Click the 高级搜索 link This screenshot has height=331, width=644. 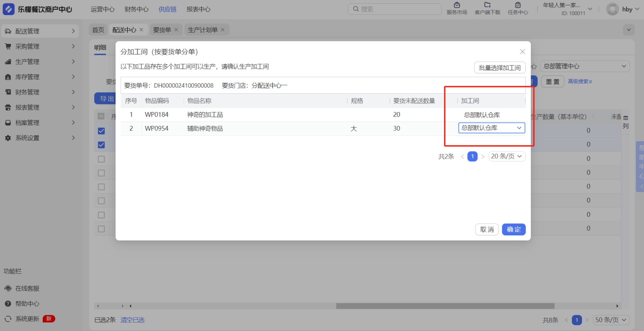click(x=580, y=81)
